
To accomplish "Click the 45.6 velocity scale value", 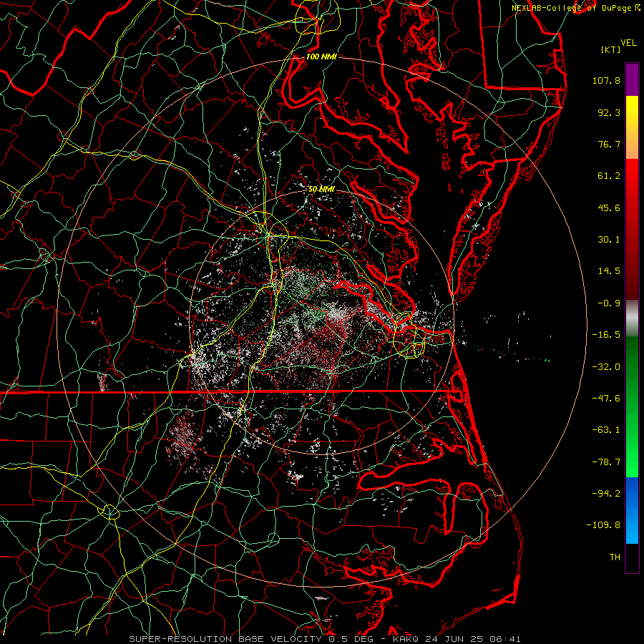I will click(x=609, y=208).
